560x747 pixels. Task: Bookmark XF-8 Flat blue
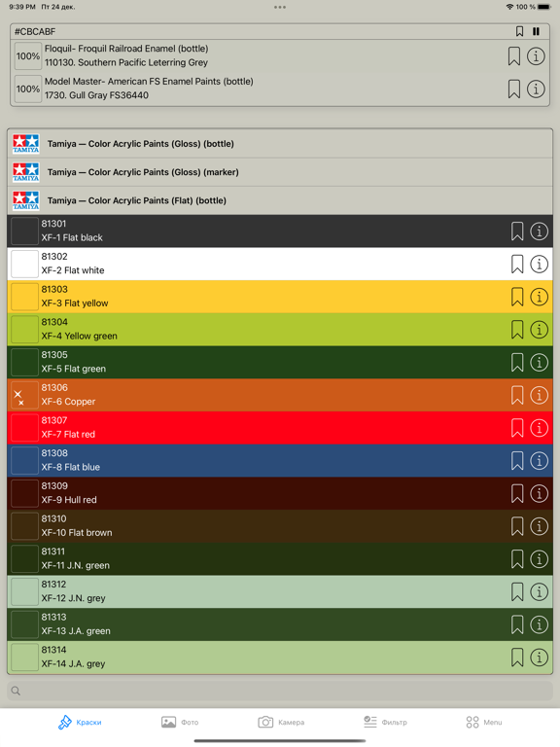517,461
